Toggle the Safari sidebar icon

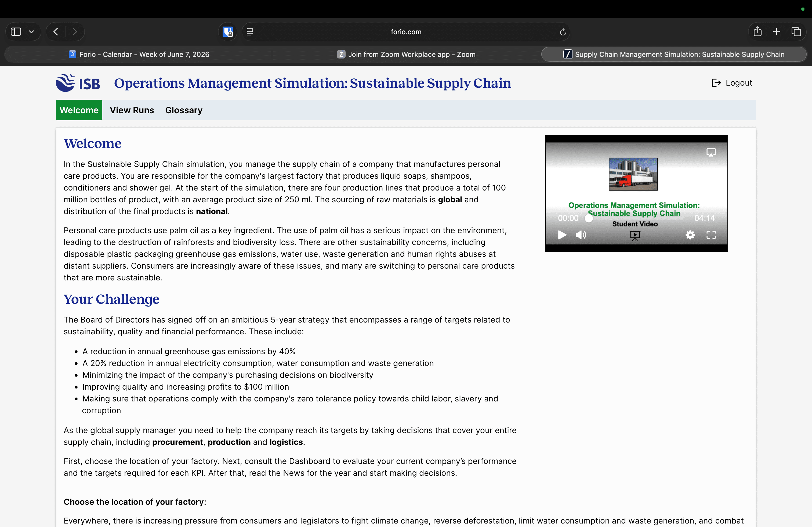[16, 32]
